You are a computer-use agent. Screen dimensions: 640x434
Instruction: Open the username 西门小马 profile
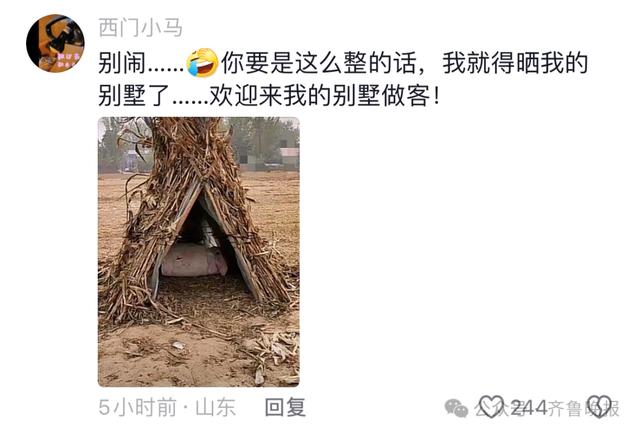click(x=140, y=28)
